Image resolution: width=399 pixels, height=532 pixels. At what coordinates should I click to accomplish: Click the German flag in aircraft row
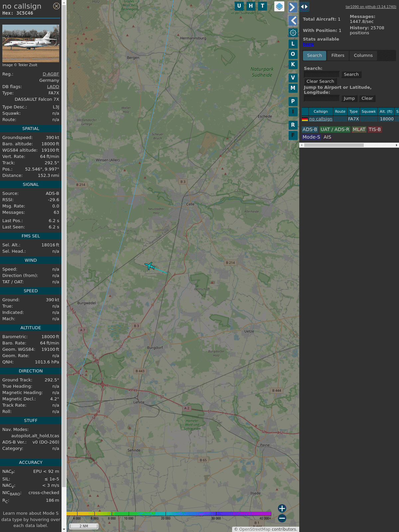(305, 119)
